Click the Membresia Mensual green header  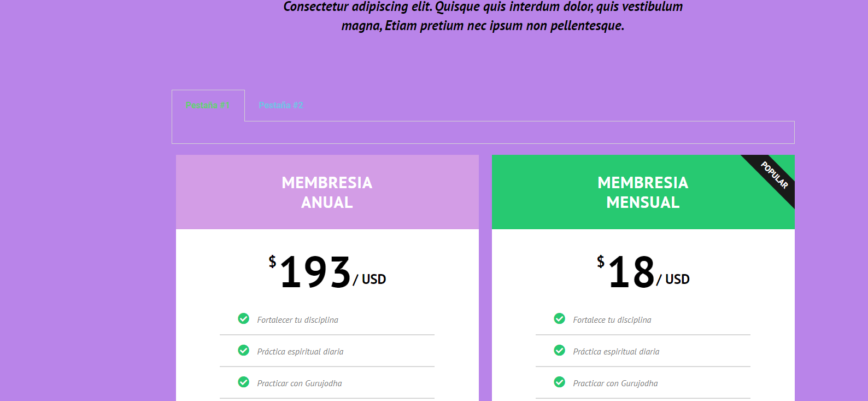pyautogui.click(x=643, y=192)
